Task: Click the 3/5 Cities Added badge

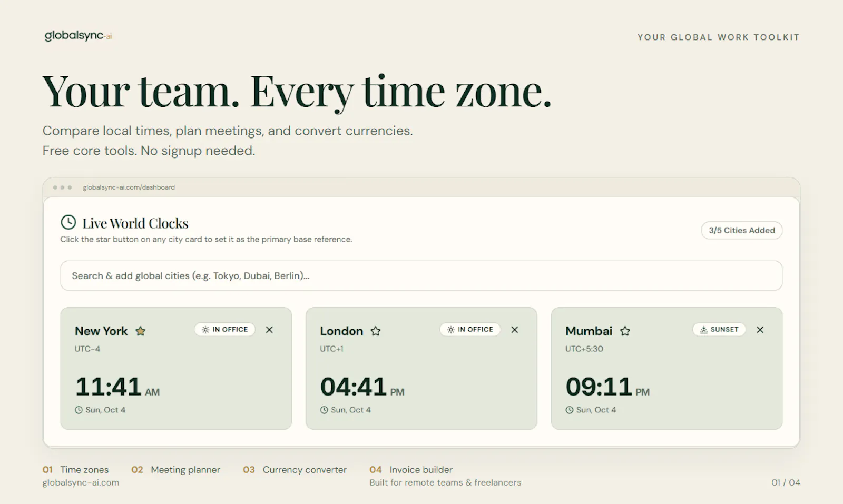Action: pyautogui.click(x=742, y=230)
